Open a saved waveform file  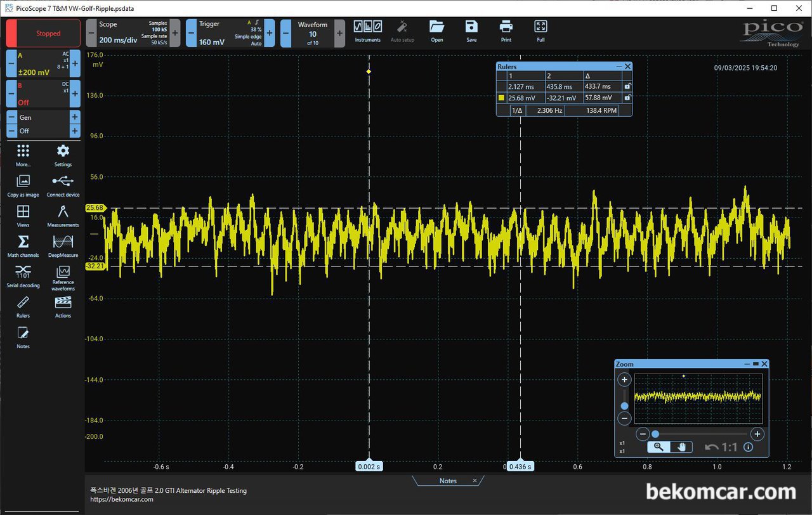pos(437,32)
